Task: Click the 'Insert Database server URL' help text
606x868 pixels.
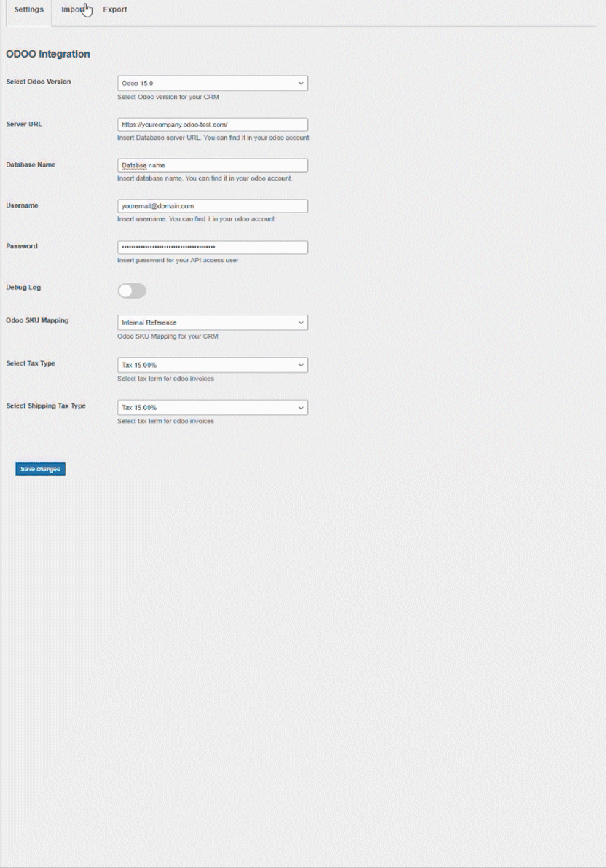Action: click(213, 138)
